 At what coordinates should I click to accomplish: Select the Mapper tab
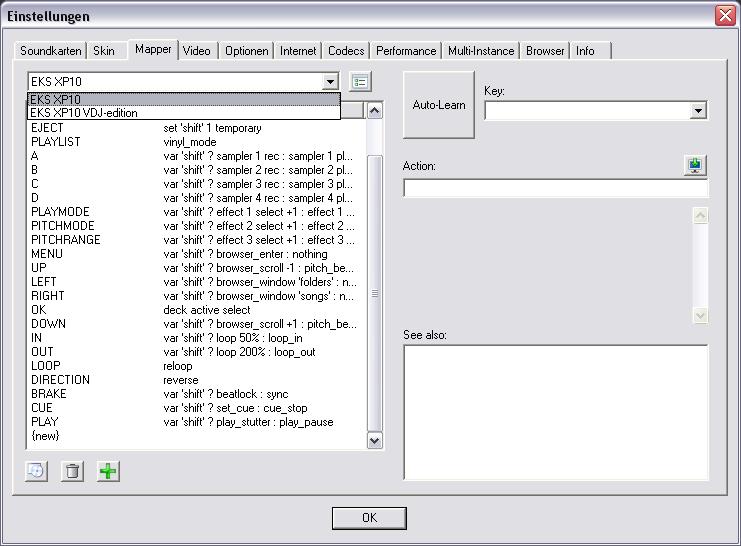point(153,49)
